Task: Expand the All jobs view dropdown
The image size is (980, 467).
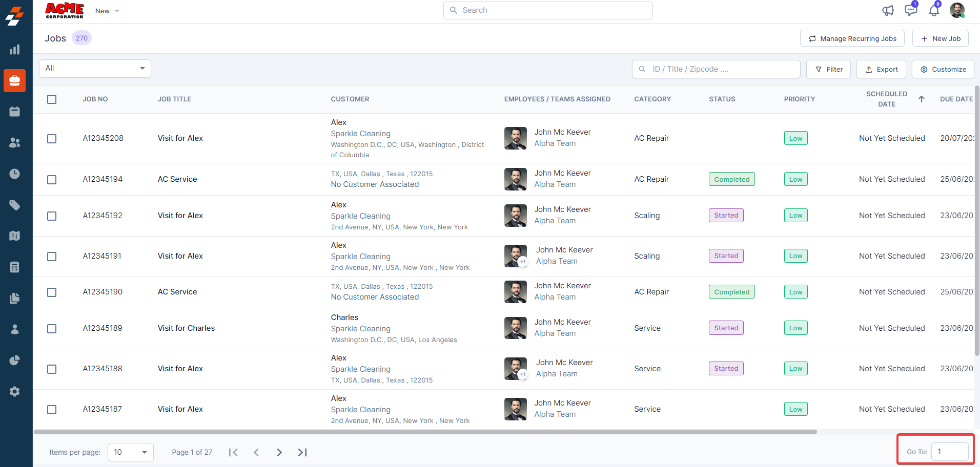Action: click(95, 69)
